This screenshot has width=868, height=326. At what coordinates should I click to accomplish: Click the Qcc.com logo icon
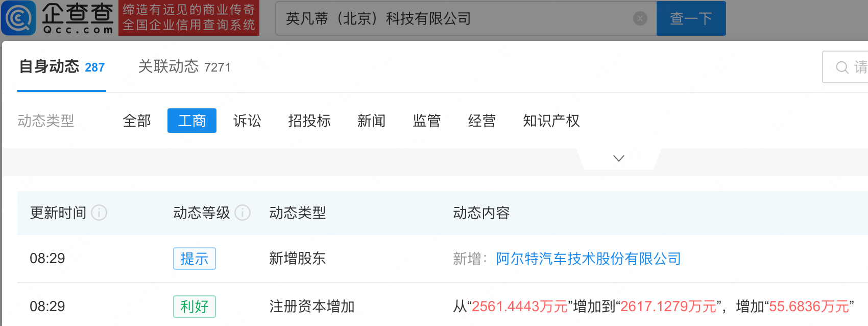(19, 18)
